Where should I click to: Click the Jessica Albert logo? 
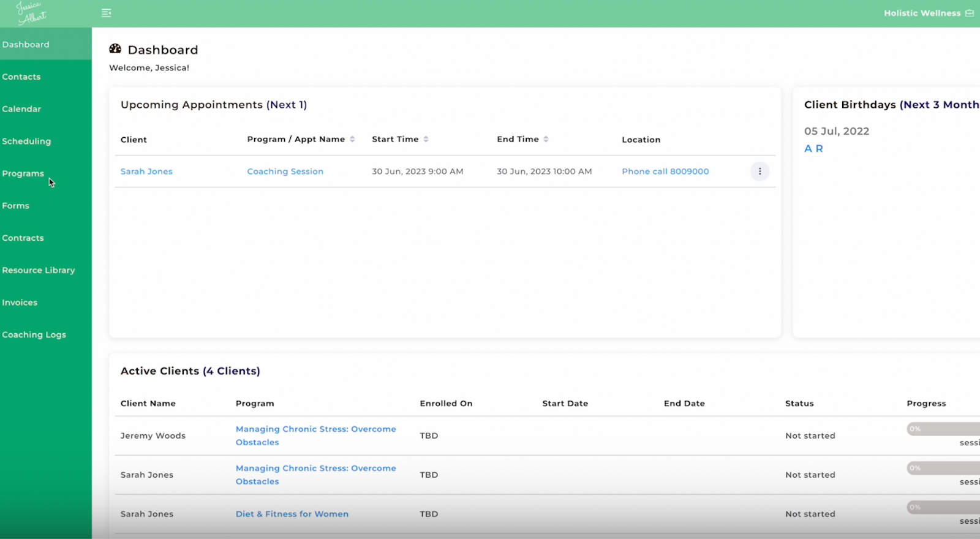(31, 12)
